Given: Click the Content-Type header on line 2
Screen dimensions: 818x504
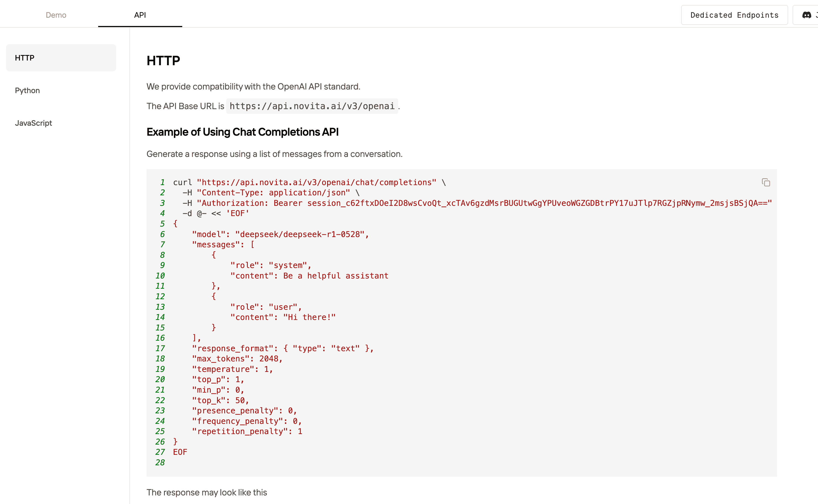Looking at the screenshot, I should pos(273,193).
